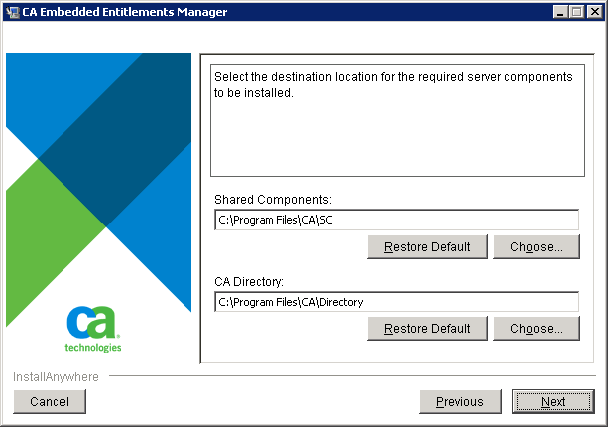Click the blue and green banner graphic
Image resolution: width=608 pixels, height=427 pixels.
[98, 180]
